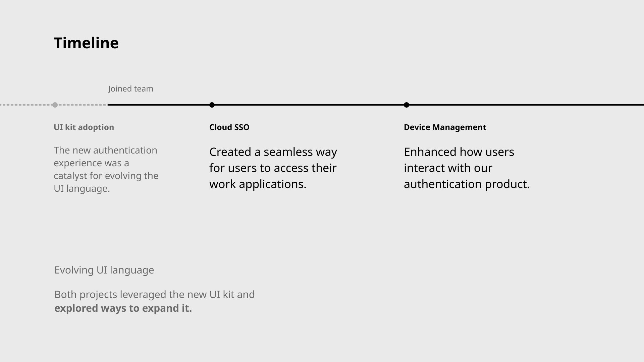The image size is (644, 362).
Task: Select the Device Management heading
Action: click(x=445, y=127)
